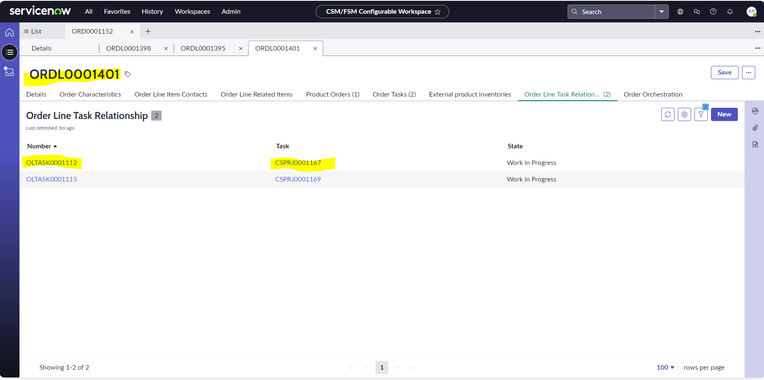Viewport: 764px width, 380px height.
Task: Open the Order Line Related Items tab
Action: pyautogui.click(x=257, y=95)
